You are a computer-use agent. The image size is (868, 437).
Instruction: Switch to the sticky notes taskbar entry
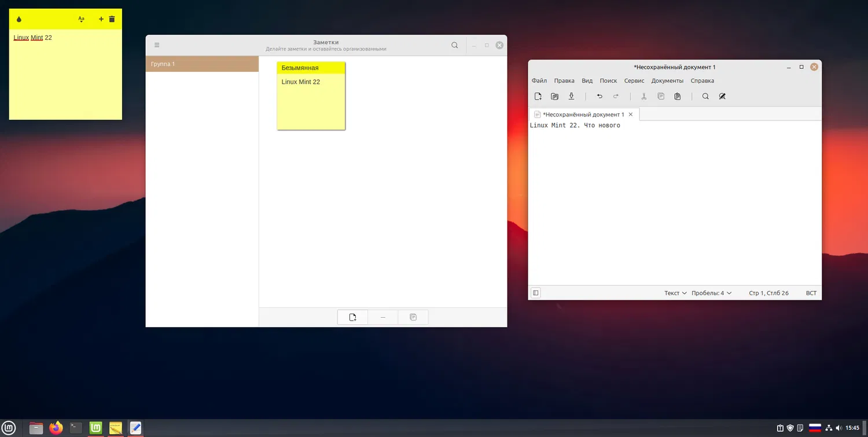click(116, 428)
